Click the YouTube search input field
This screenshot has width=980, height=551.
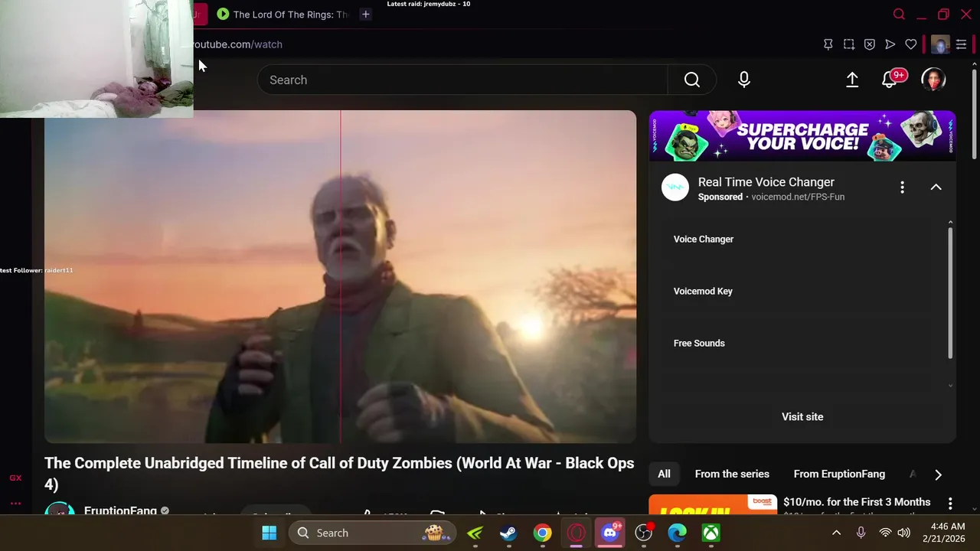tap(462, 80)
